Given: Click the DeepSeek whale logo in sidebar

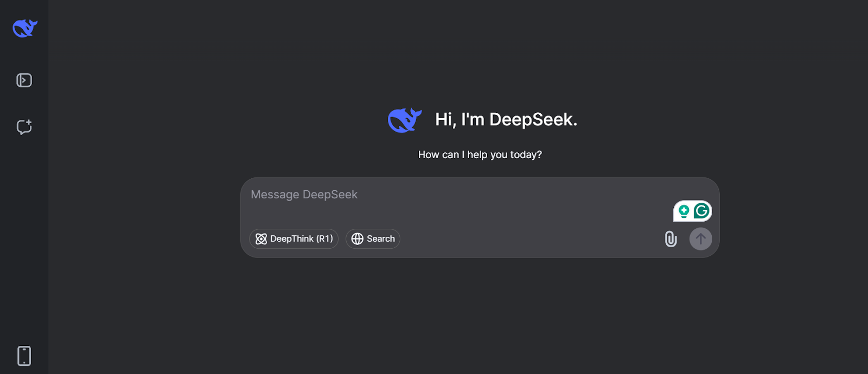Looking at the screenshot, I should point(25,28).
